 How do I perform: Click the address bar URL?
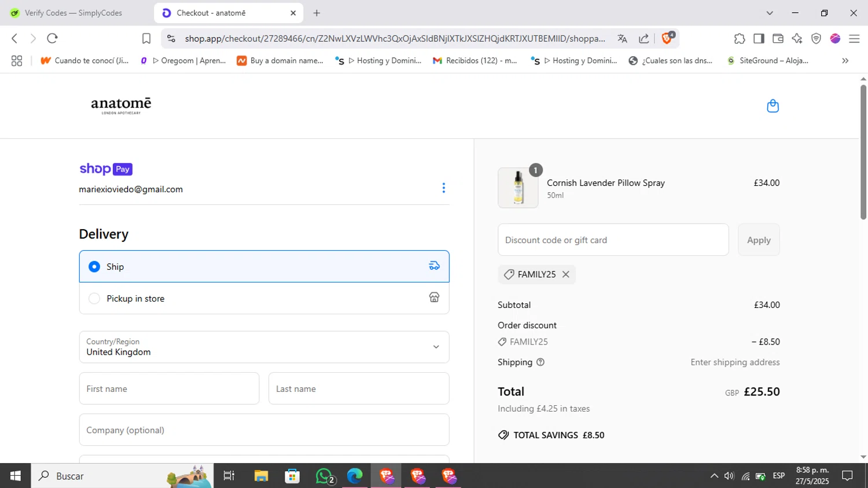pyautogui.click(x=395, y=39)
